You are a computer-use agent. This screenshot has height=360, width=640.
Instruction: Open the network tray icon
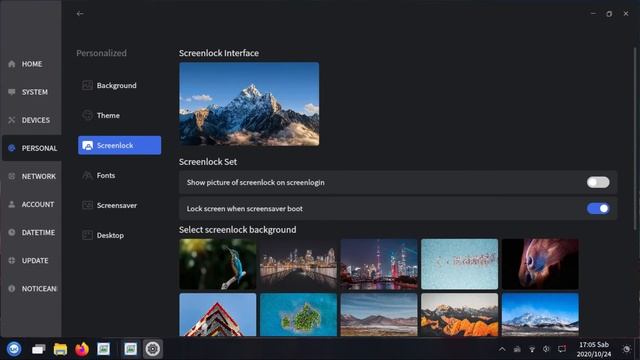pos(532,349)
